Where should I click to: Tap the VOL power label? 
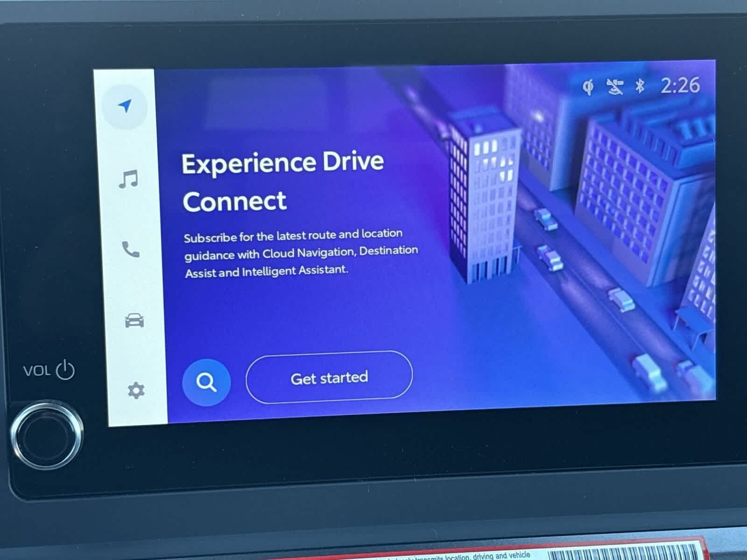coord(49,371)
